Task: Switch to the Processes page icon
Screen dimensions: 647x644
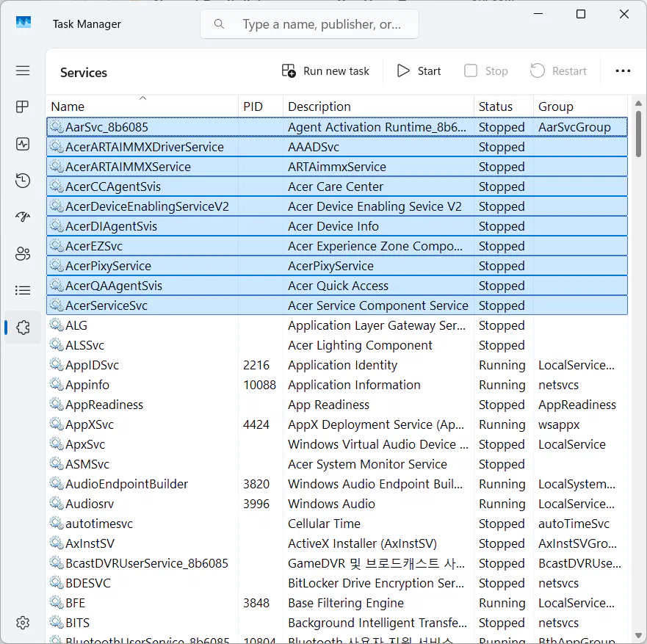Action: click(x=23, y=107)
